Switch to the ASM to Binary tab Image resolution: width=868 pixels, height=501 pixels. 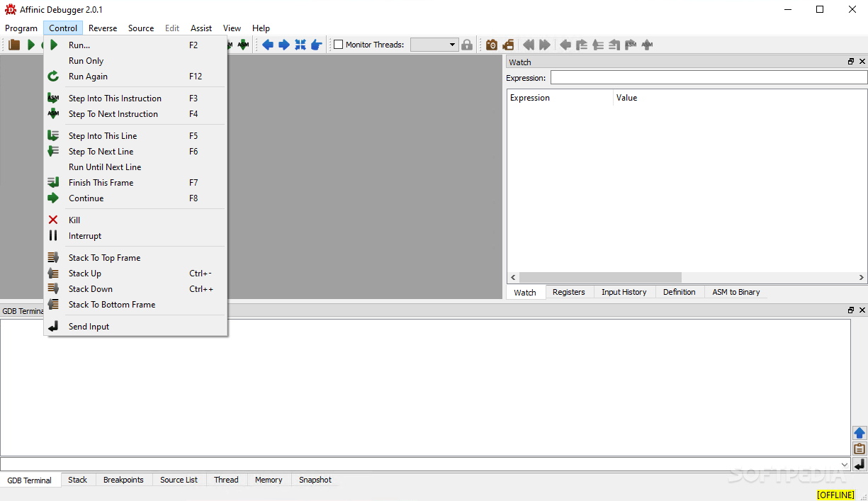coord(736,292)
